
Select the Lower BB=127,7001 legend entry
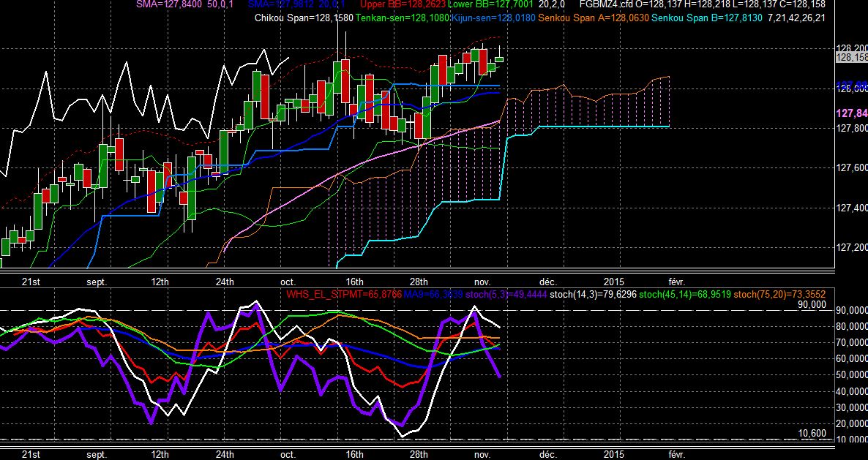491,4
